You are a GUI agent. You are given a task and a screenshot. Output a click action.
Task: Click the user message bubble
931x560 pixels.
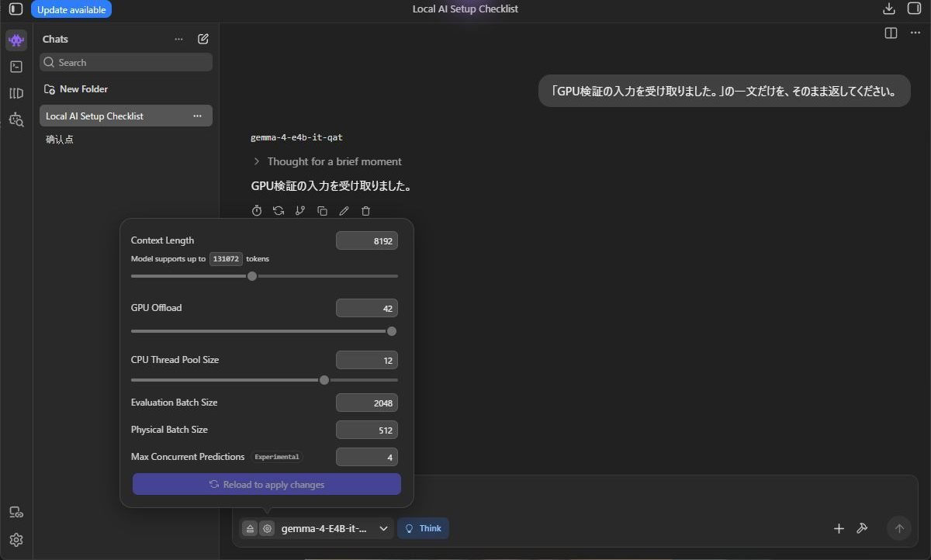(x=724, y=91)
